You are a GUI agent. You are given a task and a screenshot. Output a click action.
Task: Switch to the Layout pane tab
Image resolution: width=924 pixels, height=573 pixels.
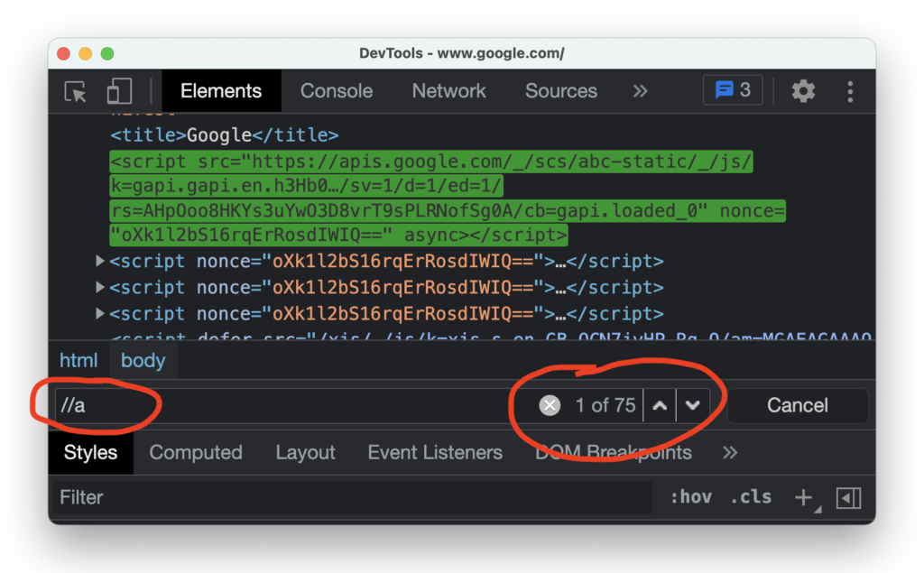305,452
